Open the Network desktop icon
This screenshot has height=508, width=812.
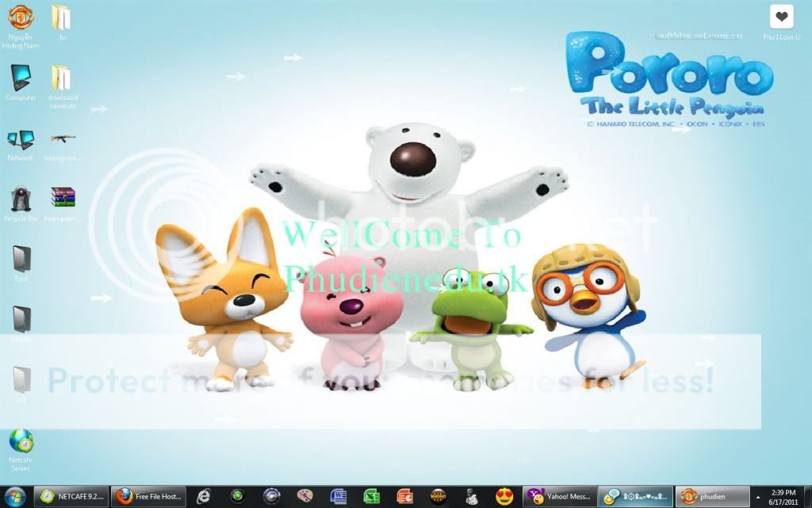[21, 141]
